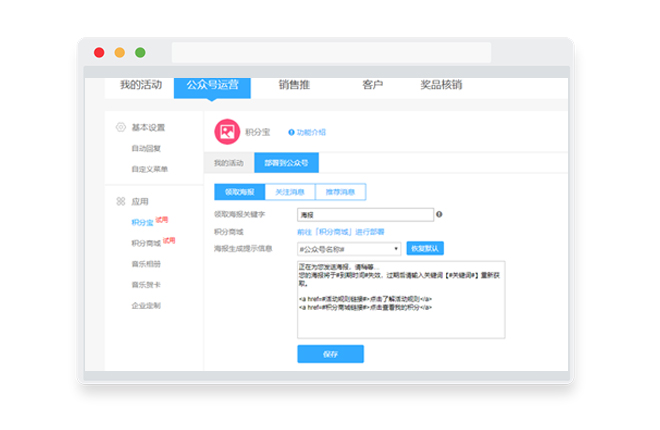This screenshot has width=660, height=430.
Task: Open 企业定制 in the sidebar
Action: [146, 305]
